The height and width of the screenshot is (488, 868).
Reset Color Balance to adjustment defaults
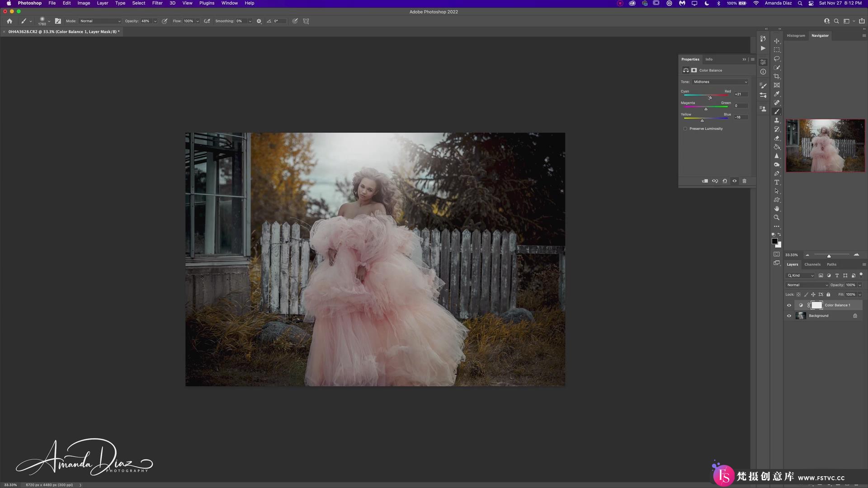click(725, 181)
